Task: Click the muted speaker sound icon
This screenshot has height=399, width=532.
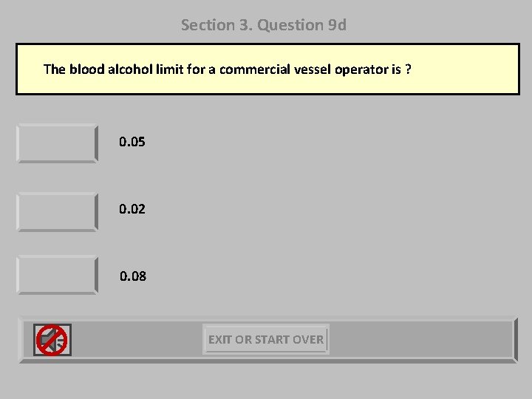Action: click(x=52, y=340)
